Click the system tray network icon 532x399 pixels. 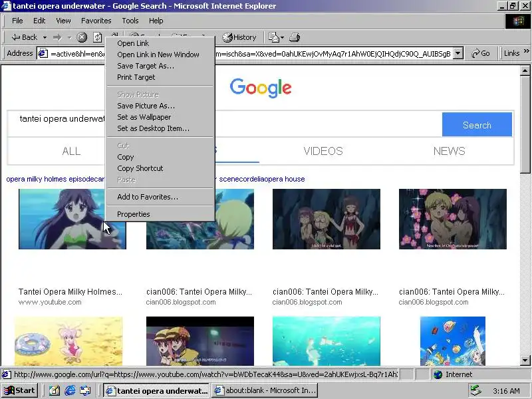tap(475, 390)
